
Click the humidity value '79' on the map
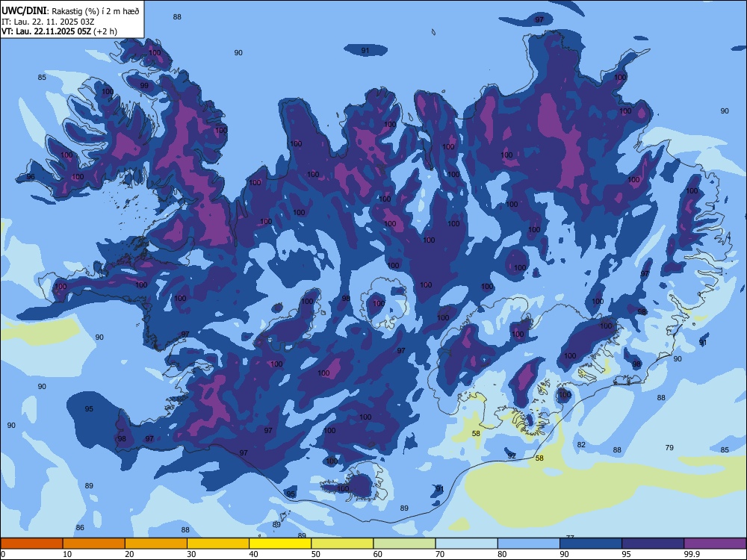pyautogui.click(x=669, y=447)
